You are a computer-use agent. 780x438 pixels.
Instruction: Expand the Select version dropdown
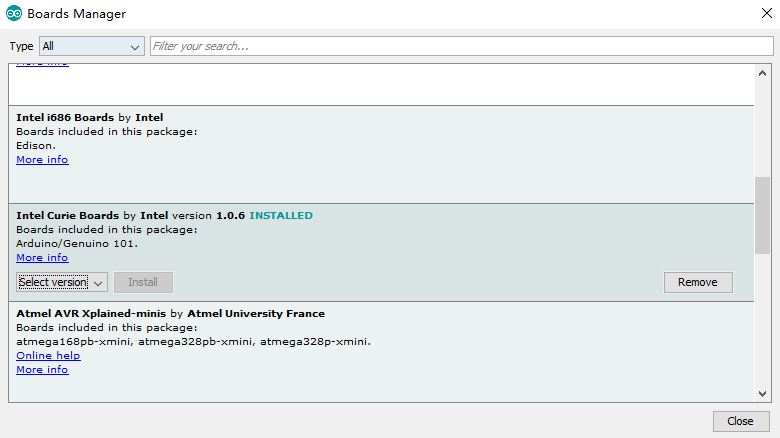[62, 282]
